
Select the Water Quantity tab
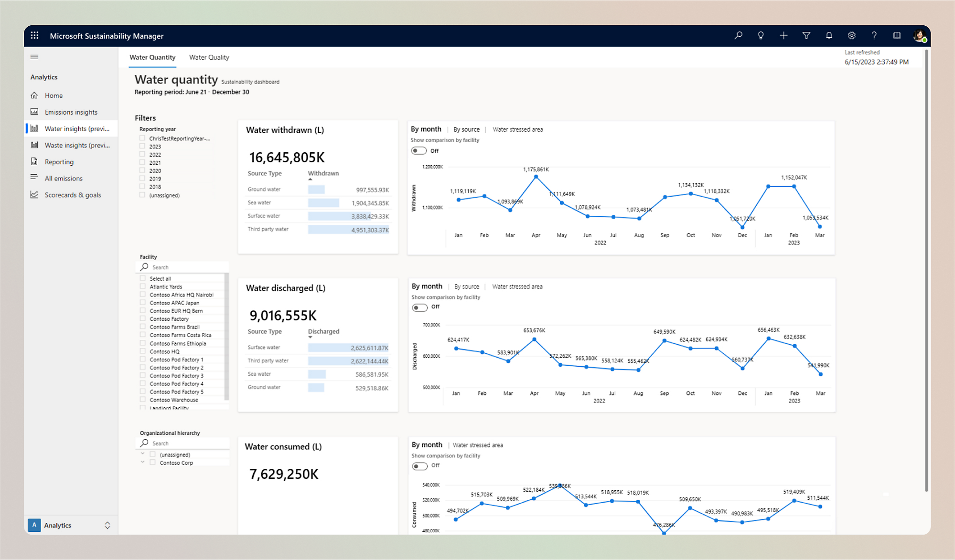pos(153,57)
